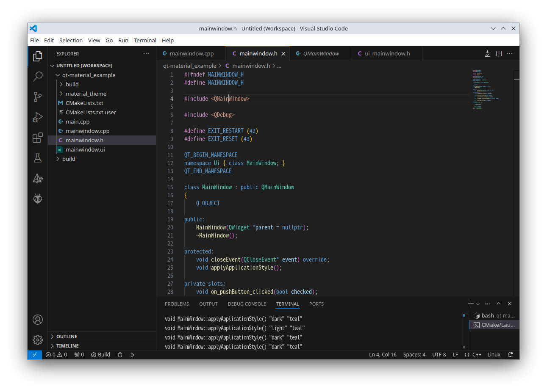Open the Run and Debug view
The image size is (547, 392).
pyautogui.click(x=38, y=117)
